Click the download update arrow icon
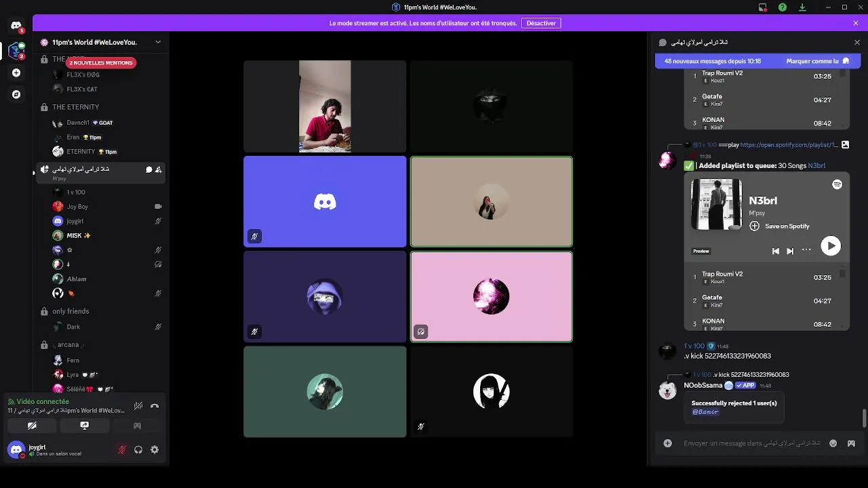Viewport: 868px width, 488px height. 802,7
